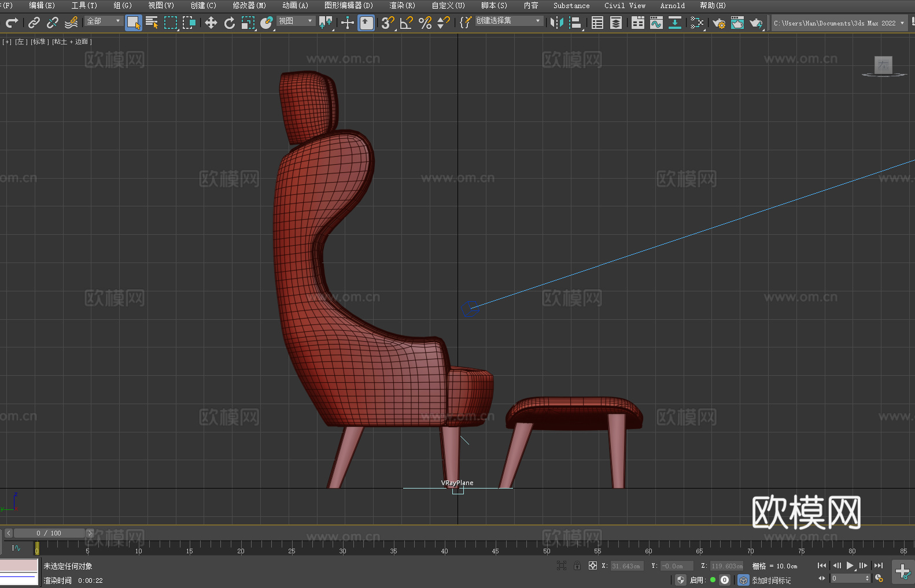Click the teal download-to-line toolbar icon

[x=675, y=23]
